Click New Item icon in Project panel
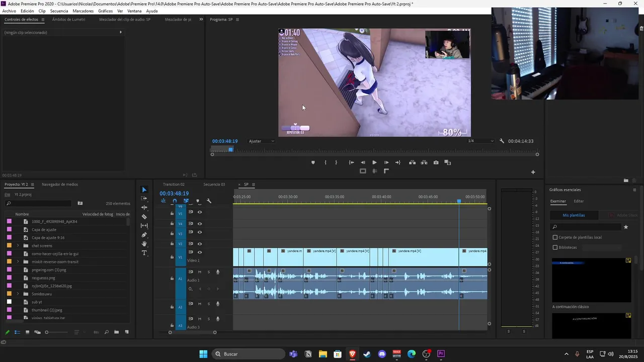This screenshot has width=644, height=362. (x=127, y=332)
